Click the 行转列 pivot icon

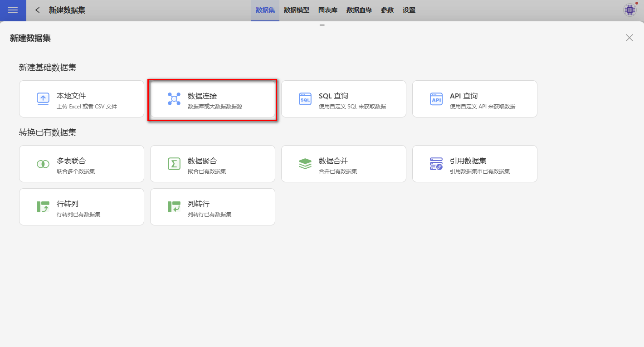click(43, 207)
